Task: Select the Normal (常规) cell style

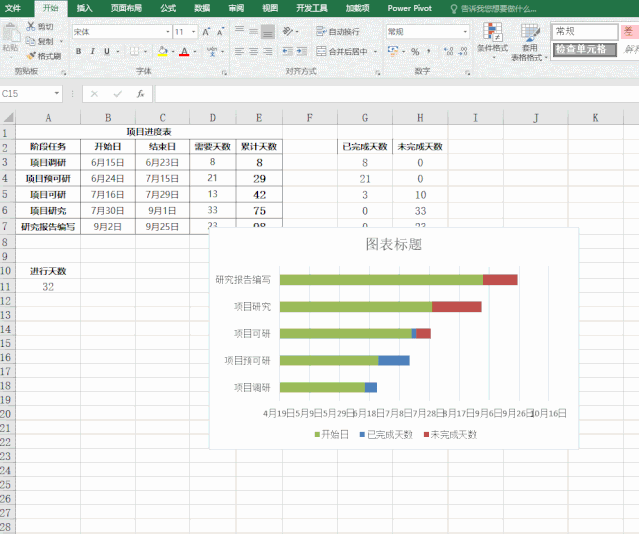Action: click(x=585, y=31)
